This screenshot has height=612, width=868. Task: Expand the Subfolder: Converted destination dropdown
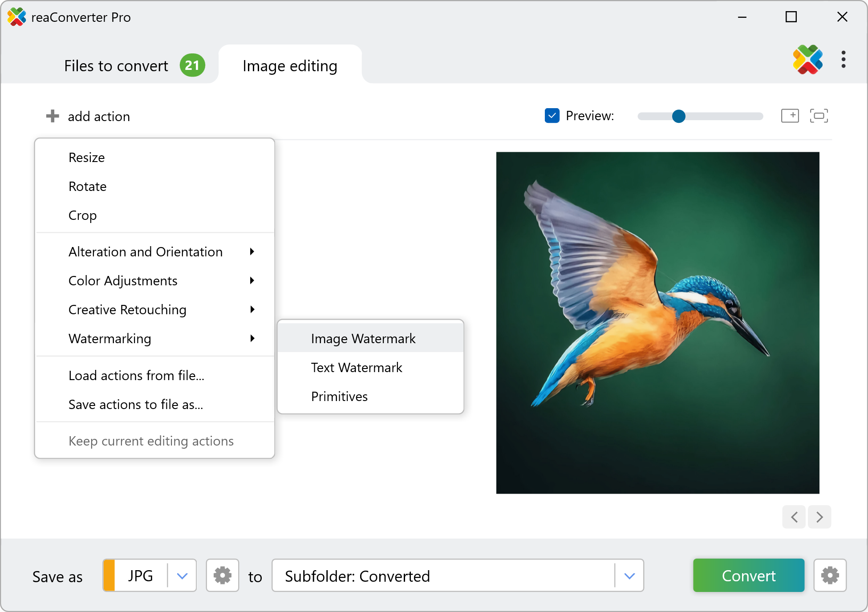629,576
